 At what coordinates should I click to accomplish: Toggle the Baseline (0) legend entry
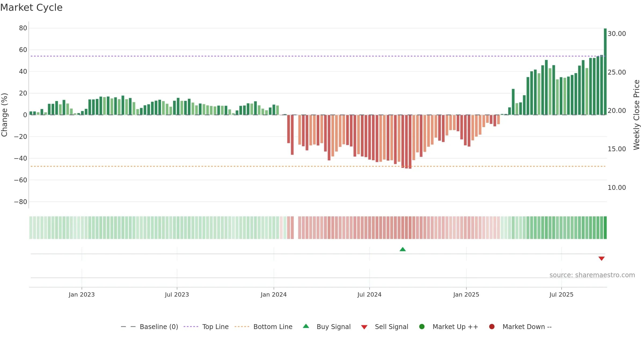(149, 327)
